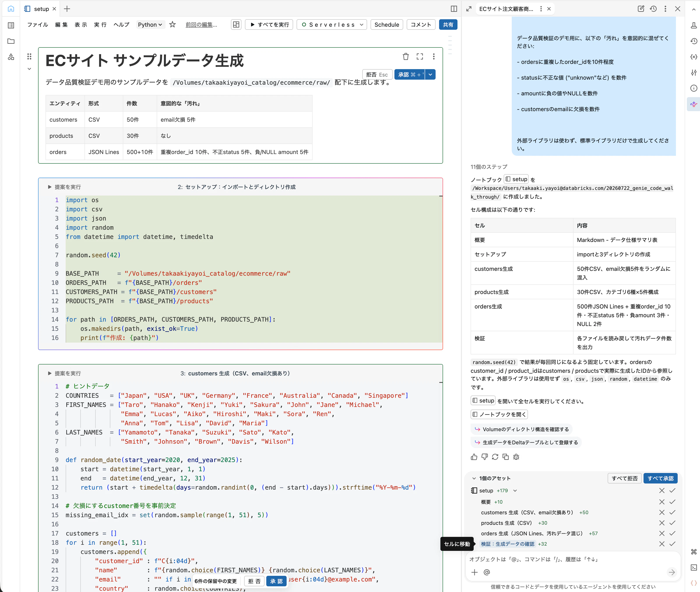Open the Serverless compute dropdown
Viewport: 700px width, 592px height.
point(332,25)
